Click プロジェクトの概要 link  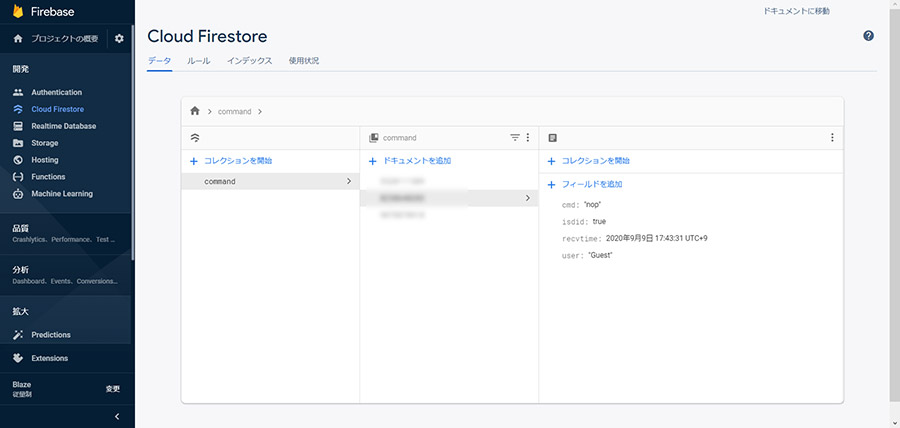coord(64,39)
